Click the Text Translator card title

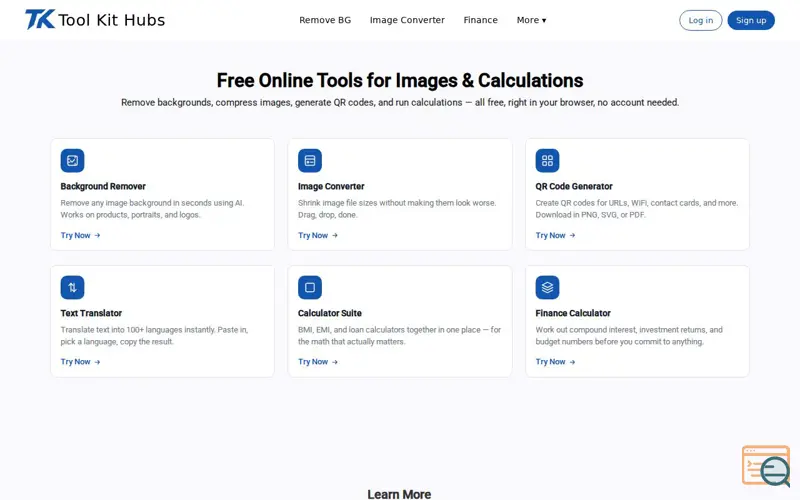tap(91, 313)
